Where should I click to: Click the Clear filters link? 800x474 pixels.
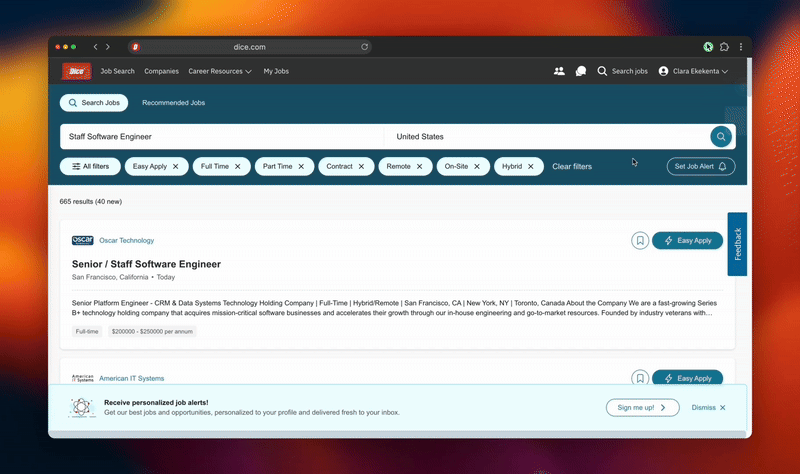[572, 166]
